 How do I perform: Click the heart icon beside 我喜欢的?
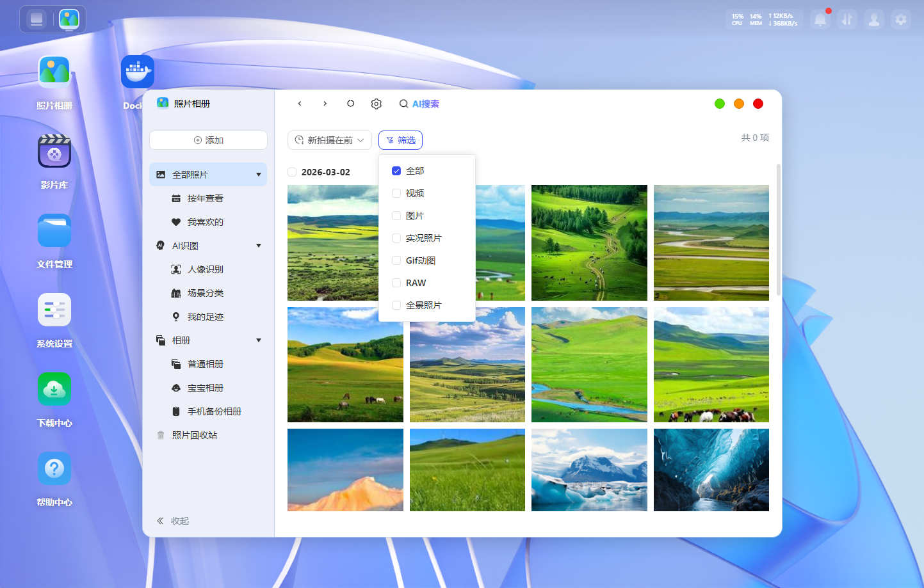(x=176, y=222)
